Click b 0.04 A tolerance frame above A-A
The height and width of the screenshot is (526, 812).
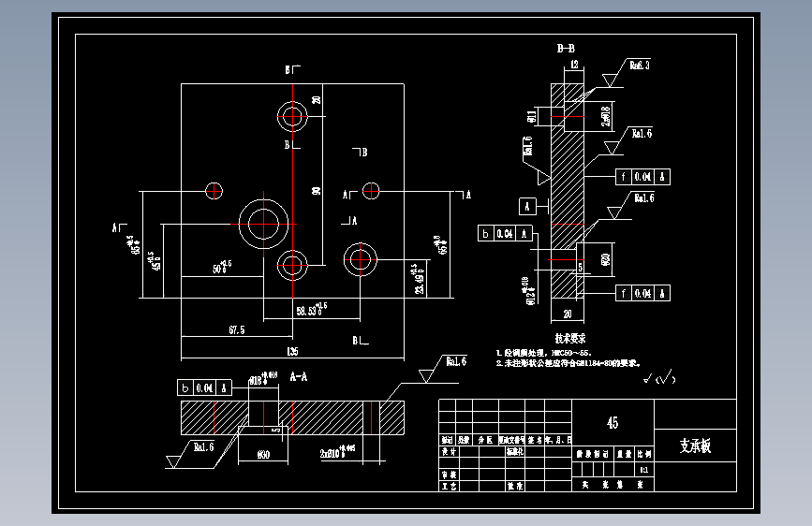(x=204, y=387)
